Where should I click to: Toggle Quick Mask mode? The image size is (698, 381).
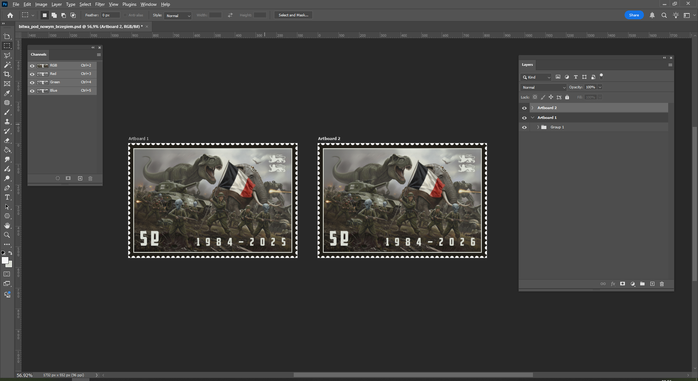tap(7, 274)
